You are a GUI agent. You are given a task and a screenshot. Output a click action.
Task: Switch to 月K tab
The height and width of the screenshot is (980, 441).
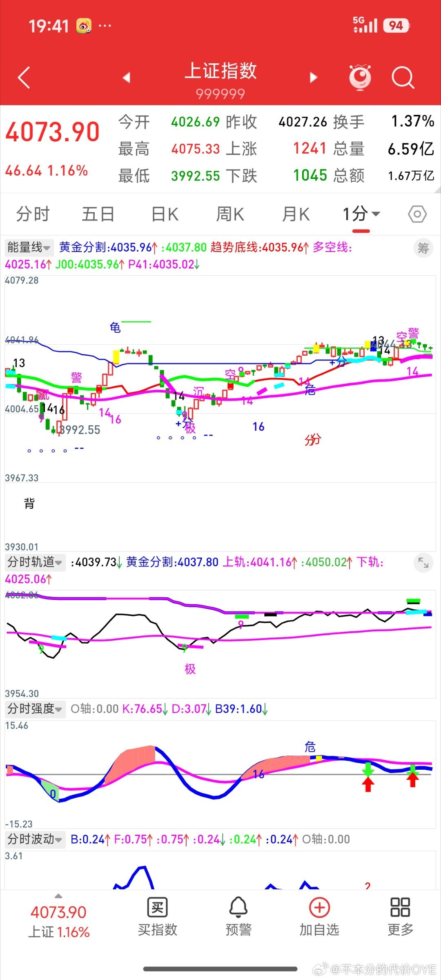[x=296, y=214]
